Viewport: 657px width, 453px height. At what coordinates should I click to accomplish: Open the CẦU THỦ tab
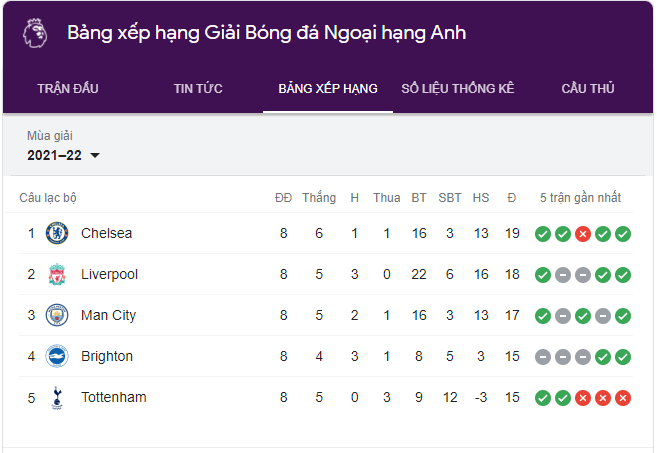coord(588,89)
